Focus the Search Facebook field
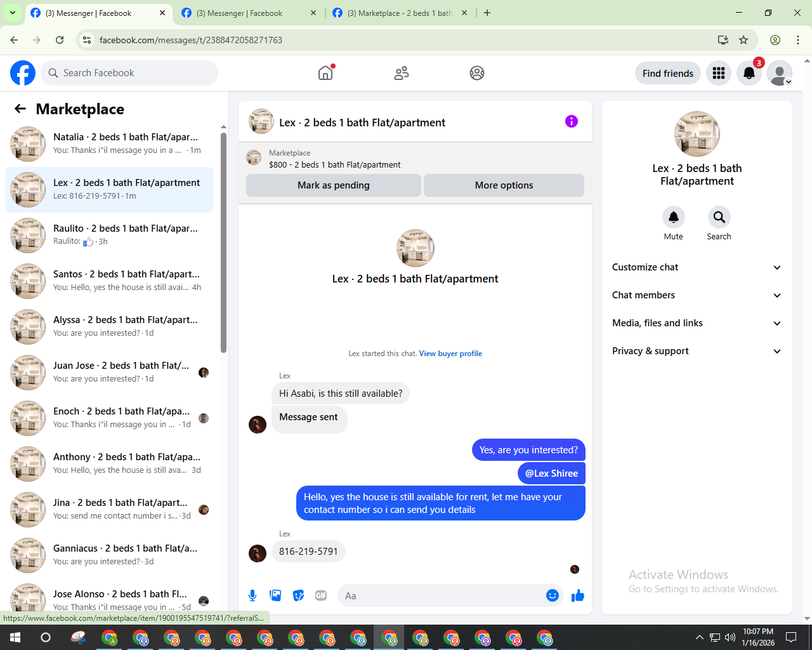Viewport: 812px width, 650px height. (129, 73)
